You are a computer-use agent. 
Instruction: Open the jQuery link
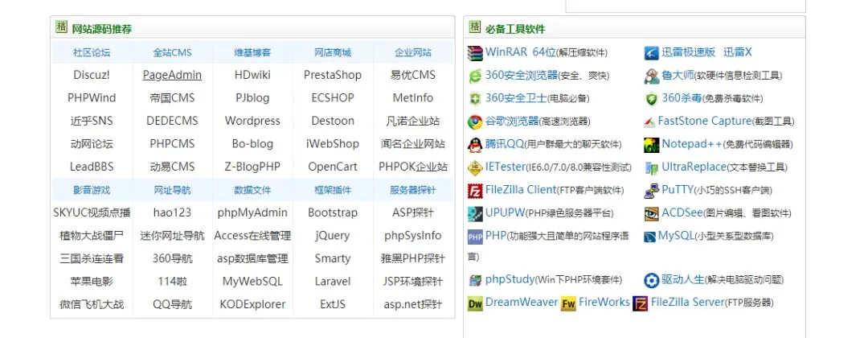point(333,236)
